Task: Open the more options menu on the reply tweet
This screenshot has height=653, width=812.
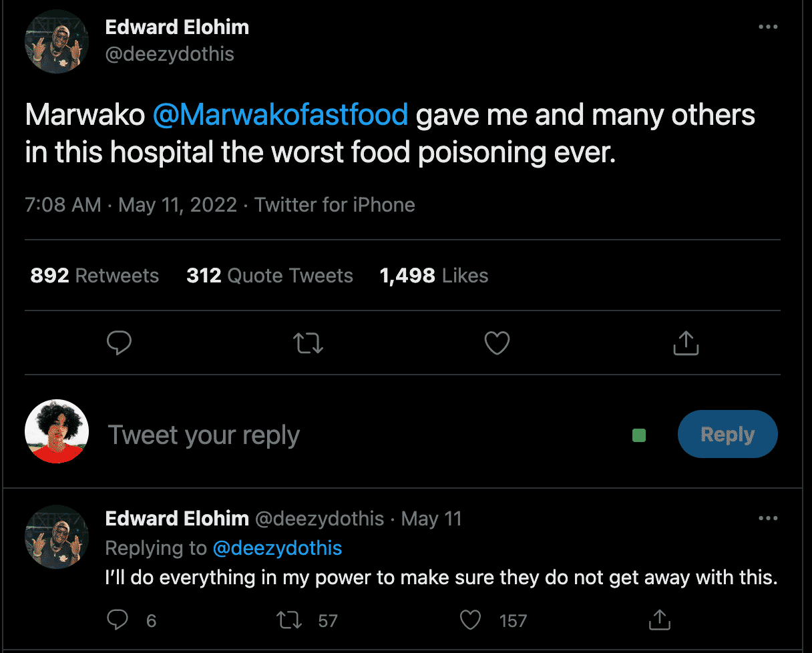Action: pyautogui.click(x=768, y=518)
